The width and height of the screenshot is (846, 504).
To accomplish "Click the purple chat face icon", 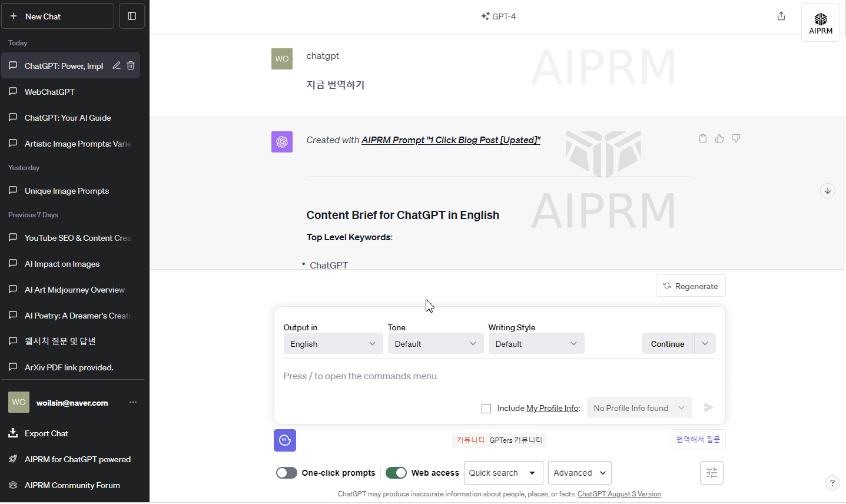I will point(285,440).
